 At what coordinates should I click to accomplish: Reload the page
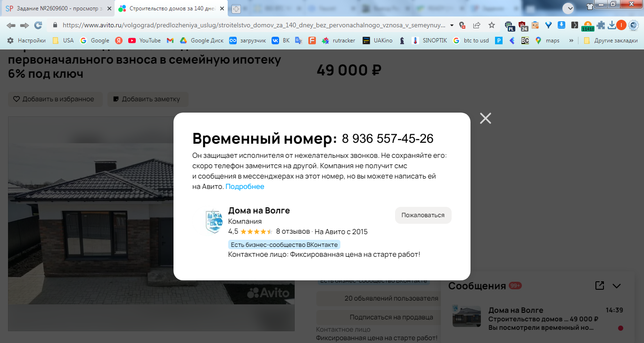coord(38,25)
